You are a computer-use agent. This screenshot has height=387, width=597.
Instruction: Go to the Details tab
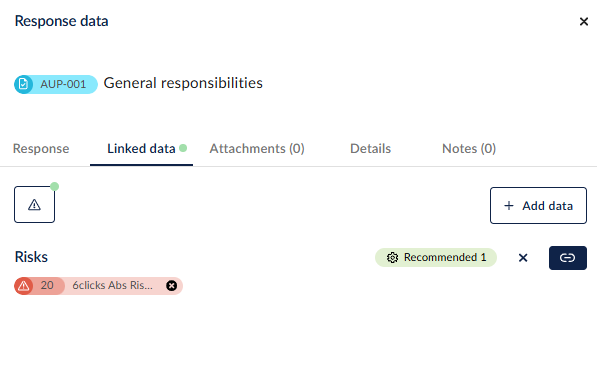(x=370, y=149)
